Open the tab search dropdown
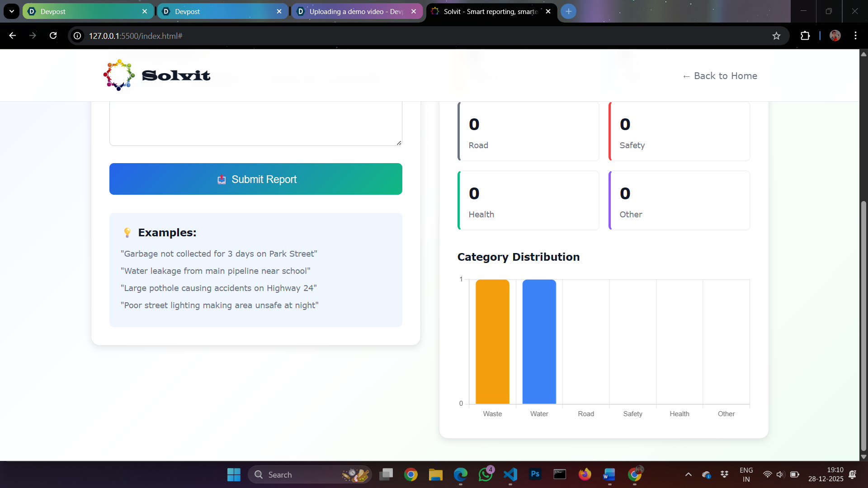Screen dimensions: 868x488 point(12,11)
